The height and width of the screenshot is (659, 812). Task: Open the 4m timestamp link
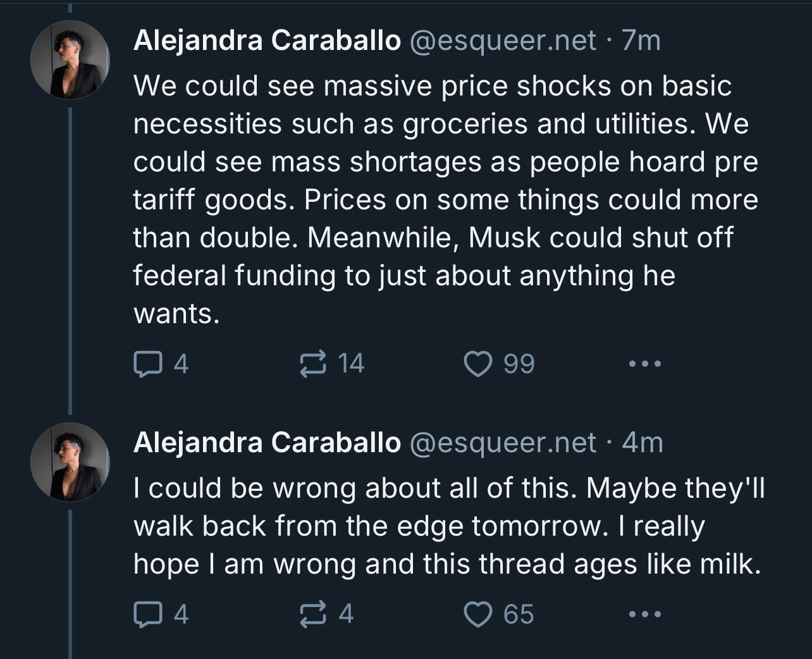tap(643, 443)
